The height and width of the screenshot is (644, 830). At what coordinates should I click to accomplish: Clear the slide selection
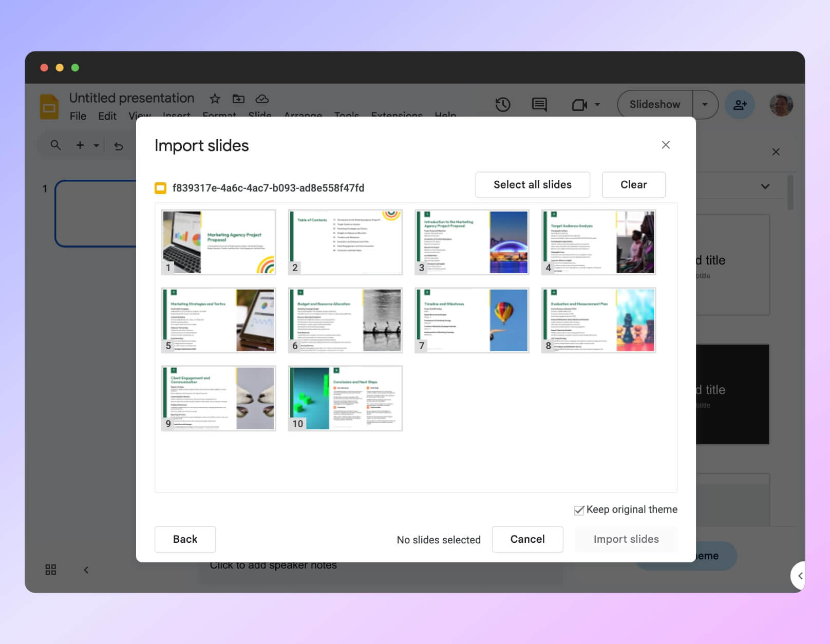pos(633,184)
